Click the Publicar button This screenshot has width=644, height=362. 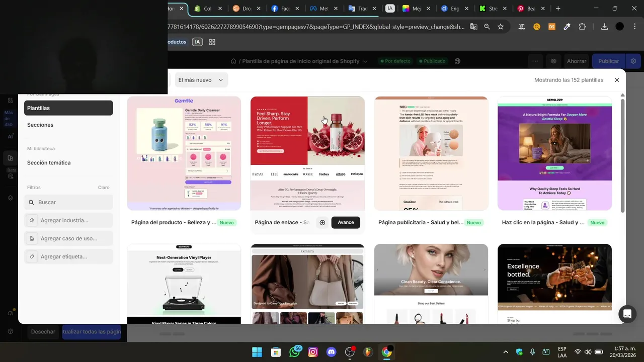pyautogui.click(x=609, y=61)
